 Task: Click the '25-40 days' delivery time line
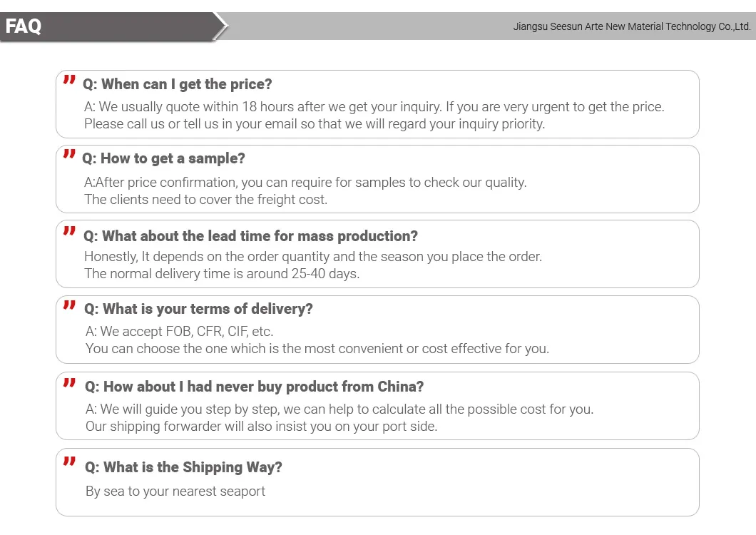(x=222, y=273)
